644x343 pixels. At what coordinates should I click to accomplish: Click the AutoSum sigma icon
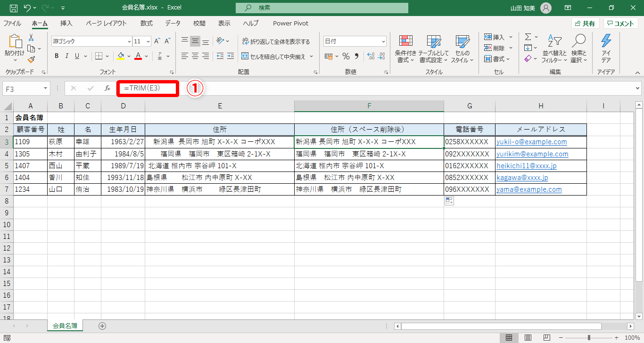[528, 37]
